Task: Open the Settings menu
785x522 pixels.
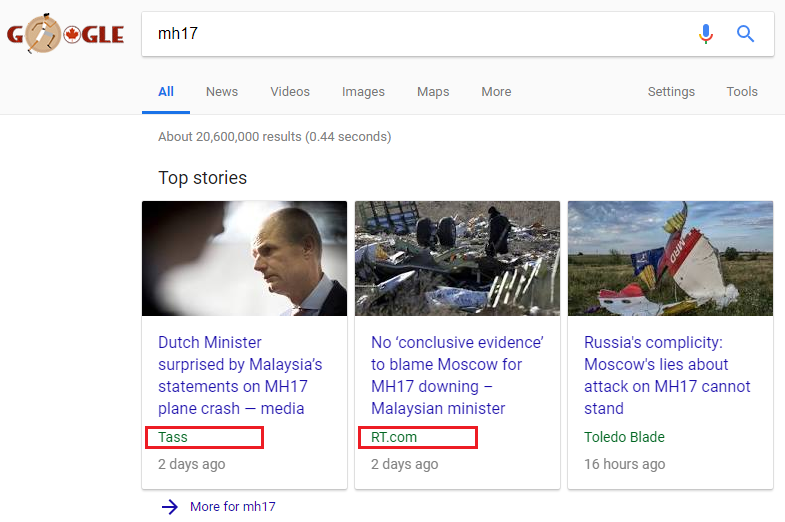Action: tap(671, 92)
